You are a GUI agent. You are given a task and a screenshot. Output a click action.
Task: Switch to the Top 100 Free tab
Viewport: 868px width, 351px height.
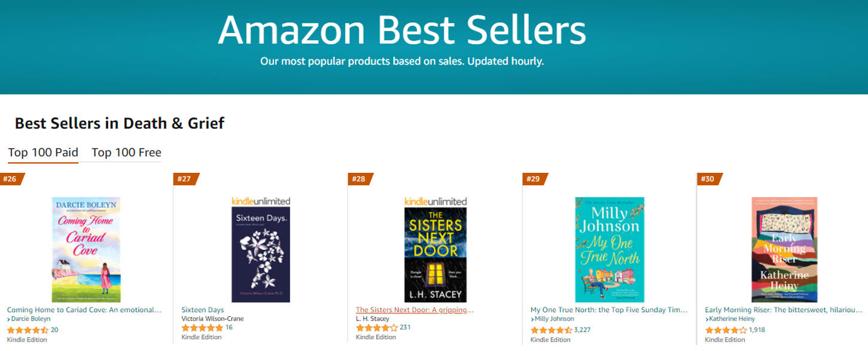(x=126, y=152)
